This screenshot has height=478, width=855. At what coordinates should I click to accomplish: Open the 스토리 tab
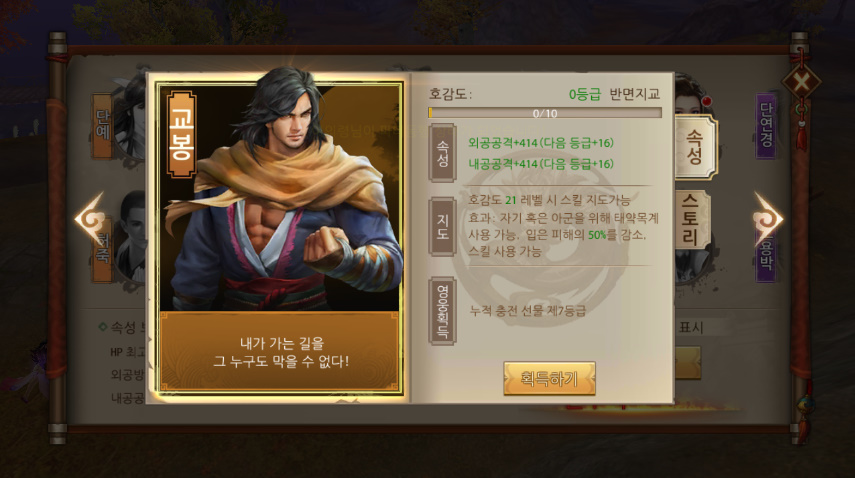690,220
